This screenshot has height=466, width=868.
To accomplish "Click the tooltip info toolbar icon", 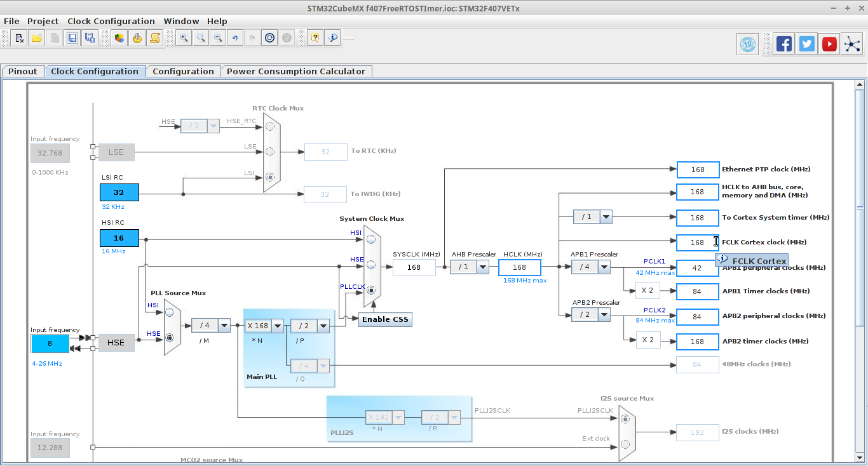I will click(332, 38).
